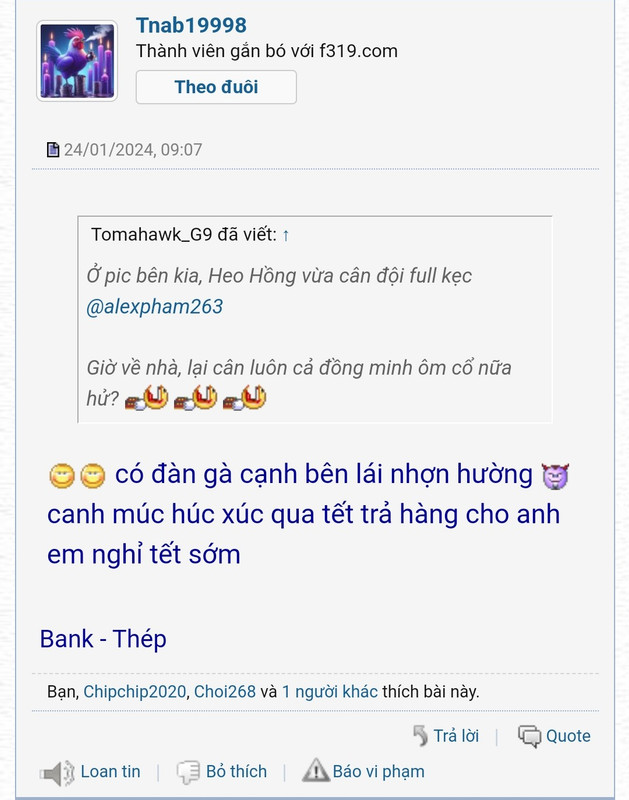Click the first toast emoticon in quote

(147, 398)
